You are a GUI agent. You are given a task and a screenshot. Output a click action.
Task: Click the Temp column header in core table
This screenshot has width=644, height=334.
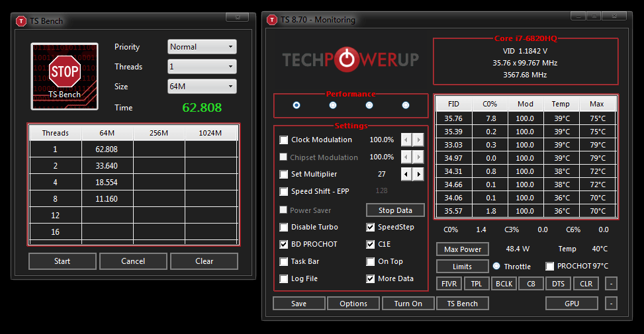[561, 104]
